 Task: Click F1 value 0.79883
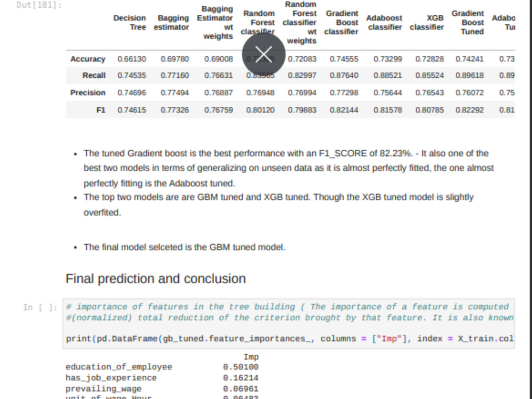[302, 110]
